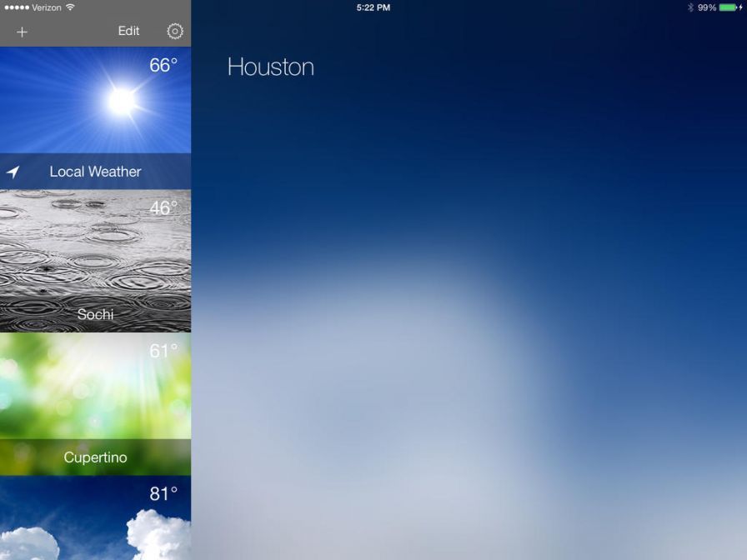Tap the 46° temperature on the rainy tile
This screenshot has width=747, height=560.
pos(163,207)
